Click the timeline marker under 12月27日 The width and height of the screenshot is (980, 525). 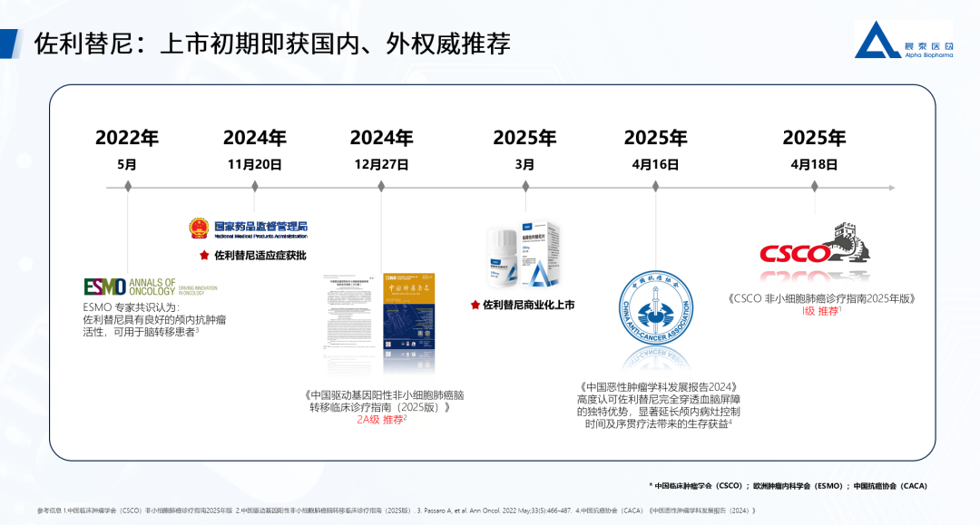381,187
